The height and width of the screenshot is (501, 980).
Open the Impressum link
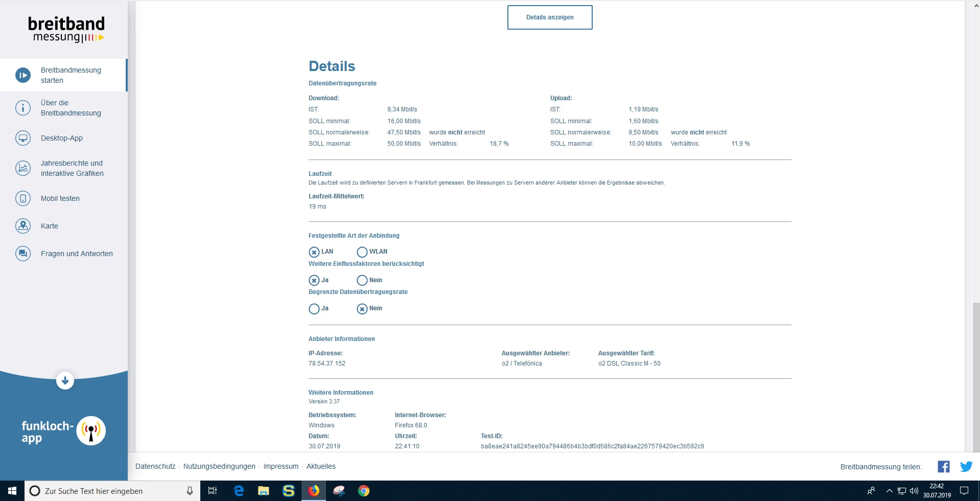pyautogui.click(x=281, y=466)
